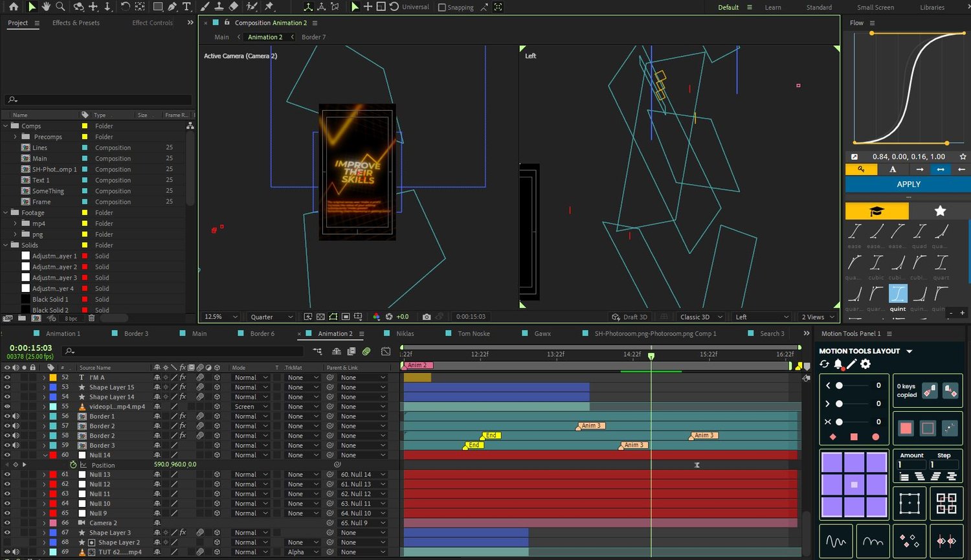
Task: Hide the Shape Layer 15 layer
Action: click(x=7, y=387)
